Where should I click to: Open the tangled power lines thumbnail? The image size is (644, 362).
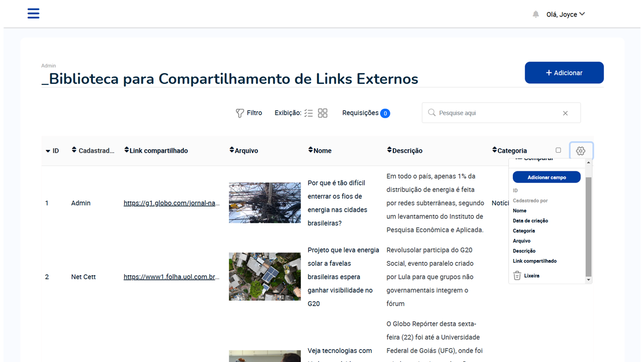(265, 203)
